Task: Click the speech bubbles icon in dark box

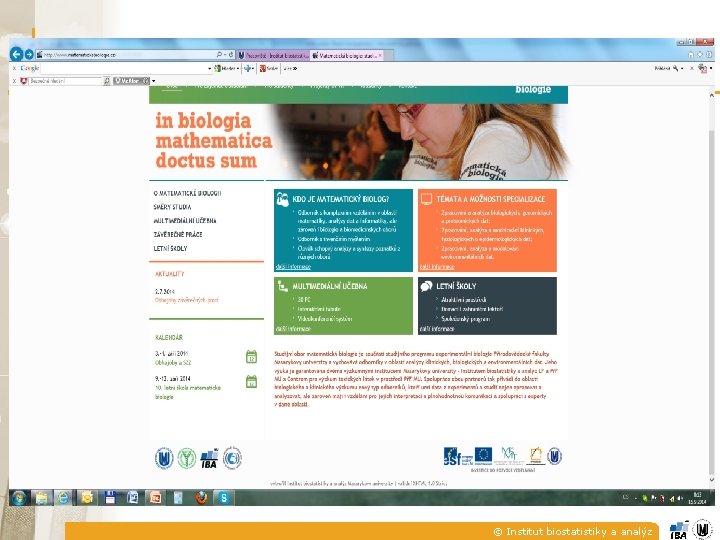Action: [x=426, y=286]
